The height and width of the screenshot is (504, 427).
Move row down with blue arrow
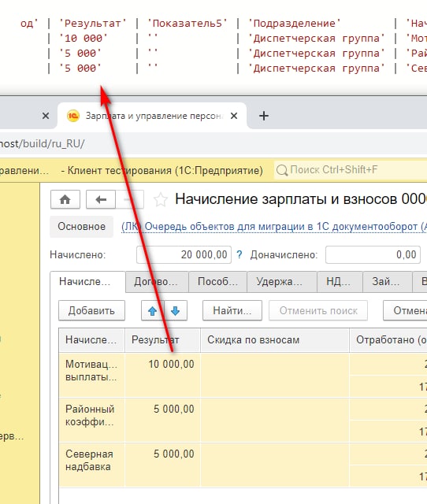click(x=176, y=310)
